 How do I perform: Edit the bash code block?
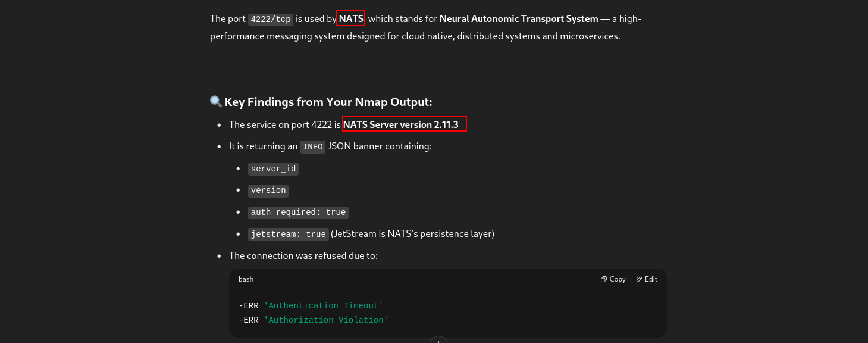click(646, 279)
